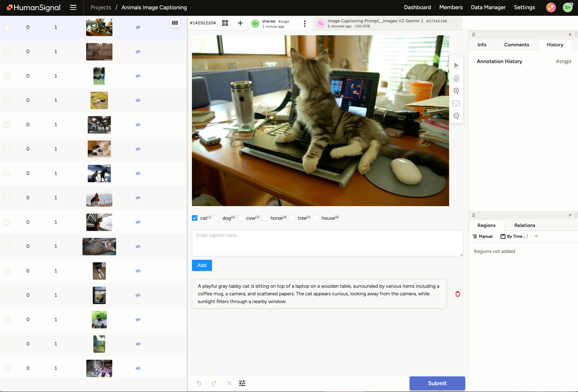Click the zoom out magnifier icon

coord(456,116)
